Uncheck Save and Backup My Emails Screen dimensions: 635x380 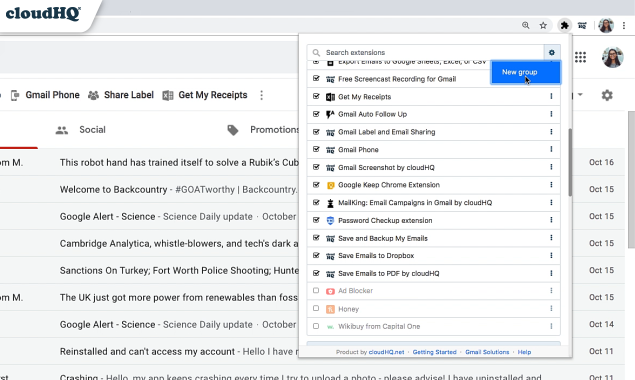coord(316,238)
